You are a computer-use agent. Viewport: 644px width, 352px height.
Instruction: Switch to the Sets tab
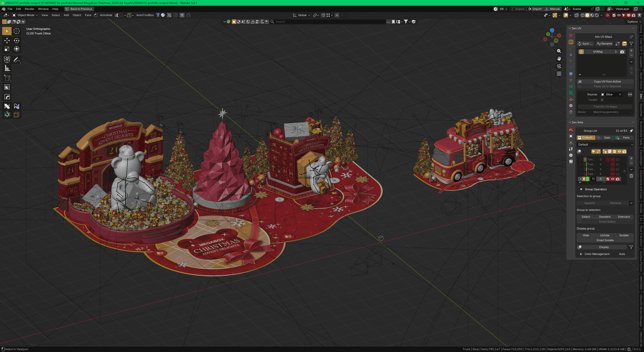click(x=607, y=138)
